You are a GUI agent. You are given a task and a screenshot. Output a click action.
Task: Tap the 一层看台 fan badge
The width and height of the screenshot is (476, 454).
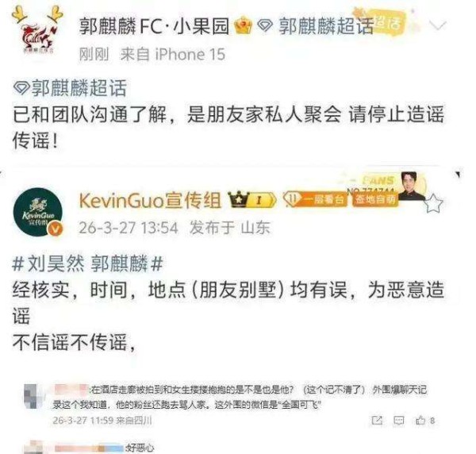(x=314, y=199)
